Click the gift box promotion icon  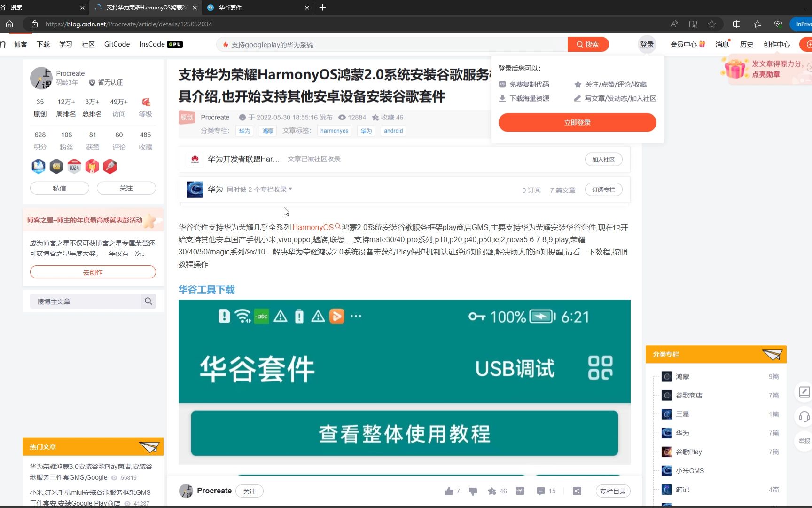[x=735, y=69]
